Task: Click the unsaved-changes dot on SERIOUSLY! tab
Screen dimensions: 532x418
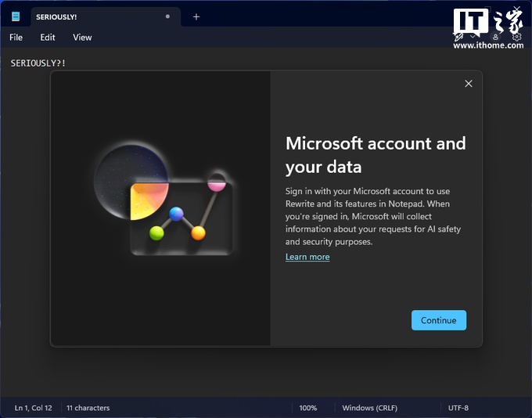Action: click(x=167, y=16)
